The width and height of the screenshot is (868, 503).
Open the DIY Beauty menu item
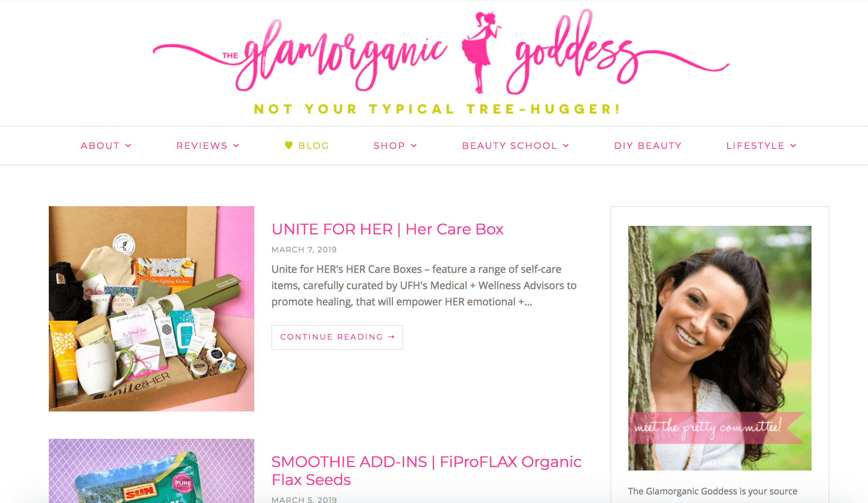click(x=648, y=146)
